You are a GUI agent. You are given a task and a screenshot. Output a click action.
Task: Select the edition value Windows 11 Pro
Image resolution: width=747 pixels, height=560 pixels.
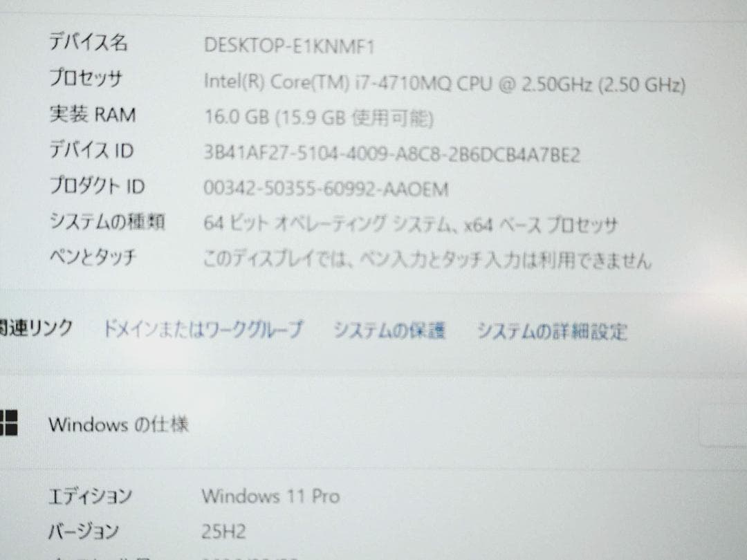coord(270,496)
